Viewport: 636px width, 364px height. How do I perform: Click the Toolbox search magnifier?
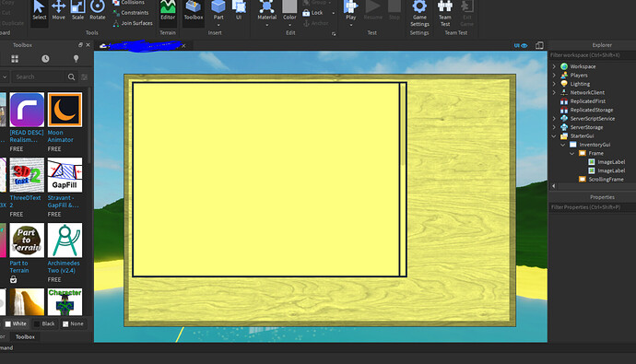pos(71,76)
